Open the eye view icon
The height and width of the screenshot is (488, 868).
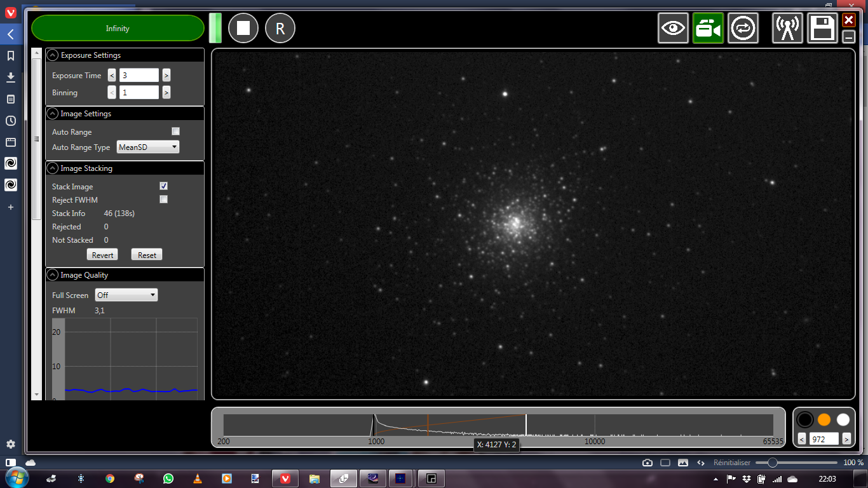(x=674, y=28)
